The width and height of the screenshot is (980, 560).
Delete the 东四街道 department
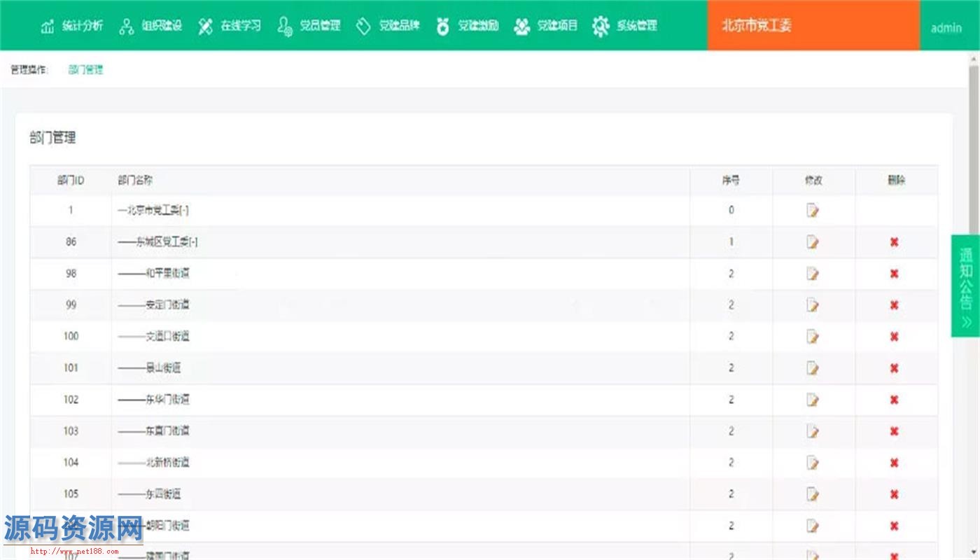894,494
